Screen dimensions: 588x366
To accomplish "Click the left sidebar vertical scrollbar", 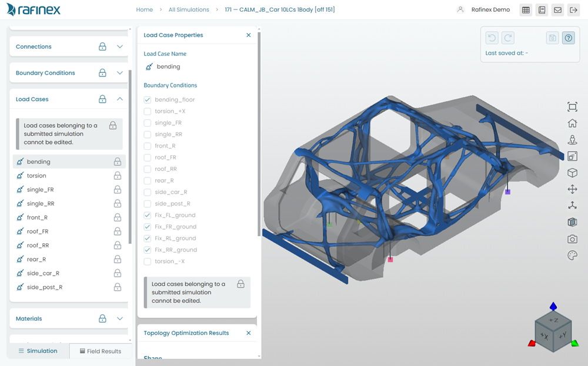I will pyautogui.click(x=130, y=157).
